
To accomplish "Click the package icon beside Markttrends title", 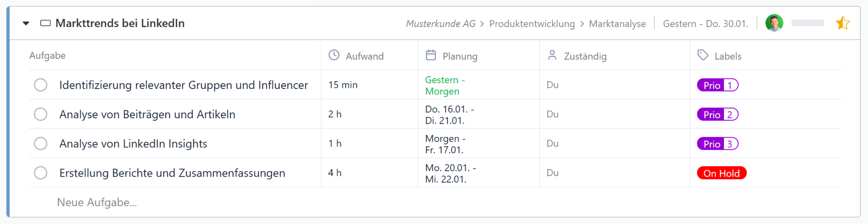I will pyautogui.click(x=45, y=23).
